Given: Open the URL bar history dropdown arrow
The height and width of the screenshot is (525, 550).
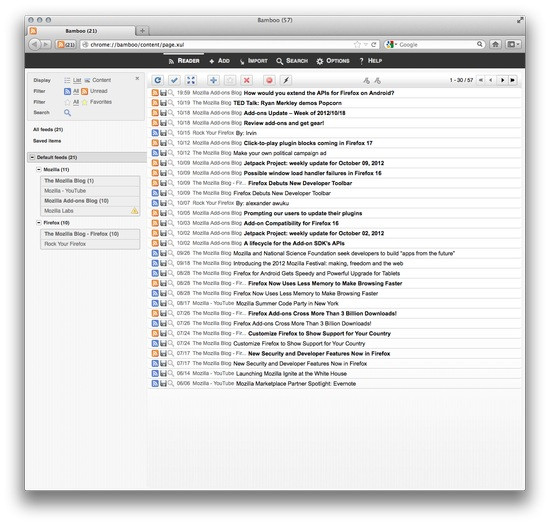Looking at the screenshot, I should point(365,45).
